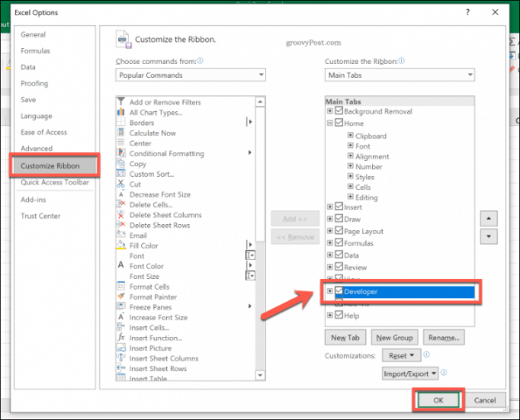Choose the Cut scissors icon
This screenshot has height=420, width=520.
coord(121,184)
